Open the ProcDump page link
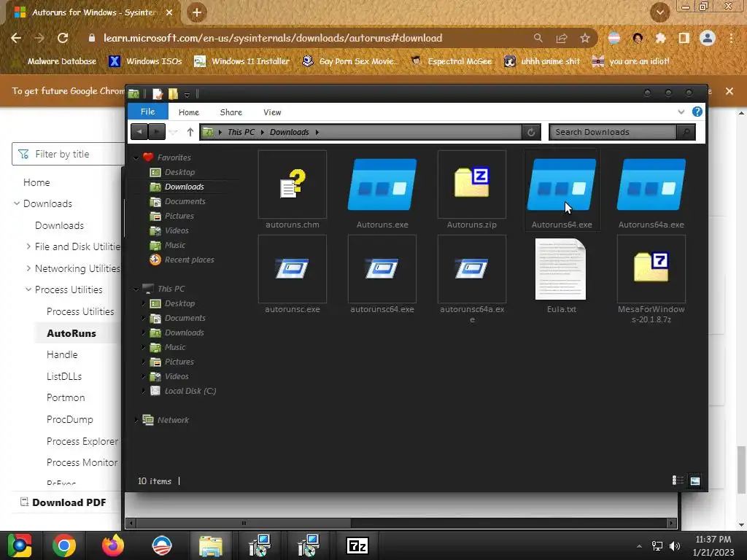 69,419
